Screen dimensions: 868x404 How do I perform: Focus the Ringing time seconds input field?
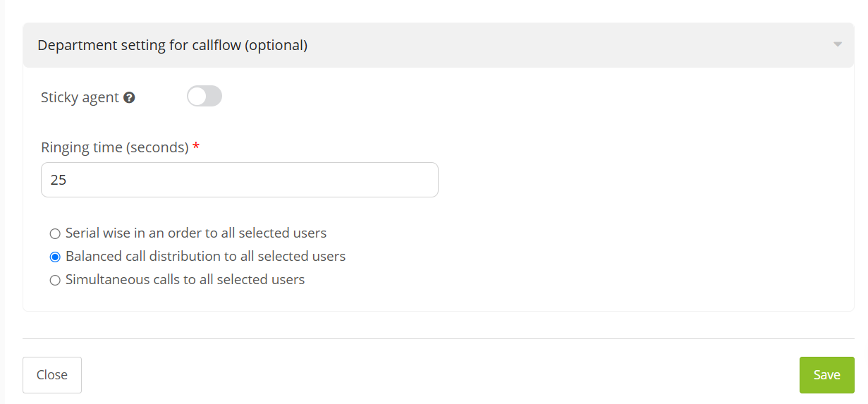click(x=240, y=180)
